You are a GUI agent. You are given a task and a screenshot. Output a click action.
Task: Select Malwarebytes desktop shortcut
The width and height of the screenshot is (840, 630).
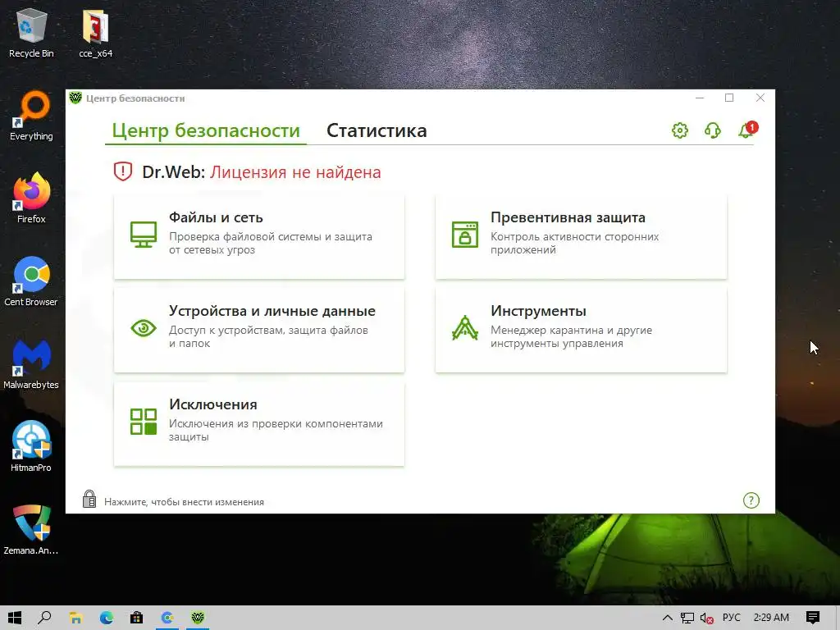[x=31, y=365]
